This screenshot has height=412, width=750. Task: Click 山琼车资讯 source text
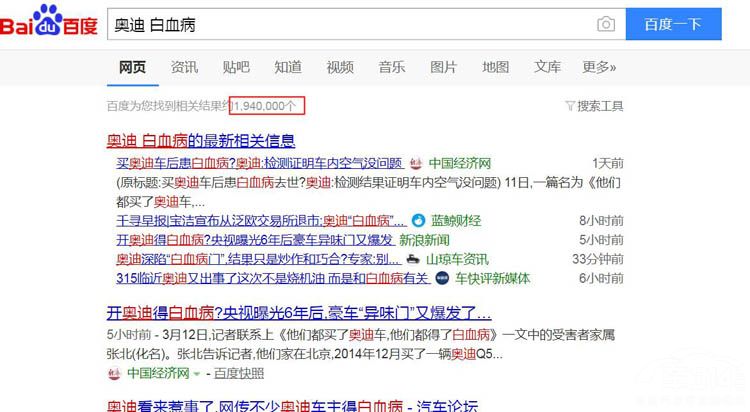coord(457,259)
